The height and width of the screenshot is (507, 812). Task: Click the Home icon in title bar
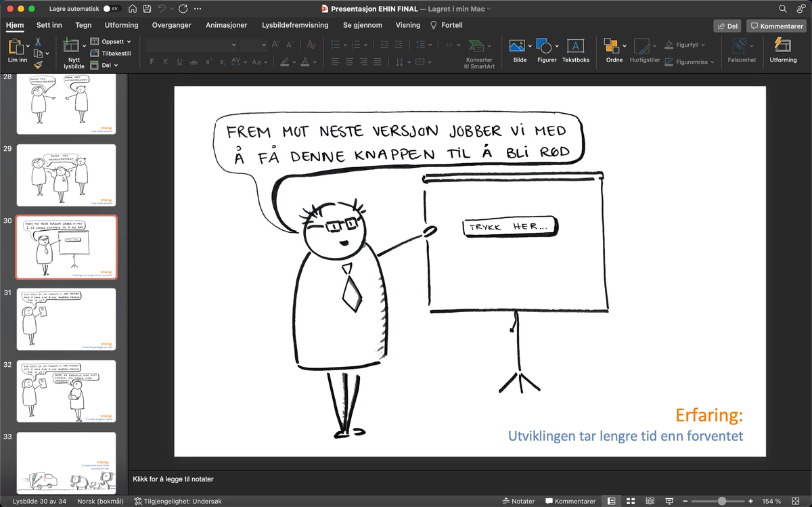pos(133,9)
